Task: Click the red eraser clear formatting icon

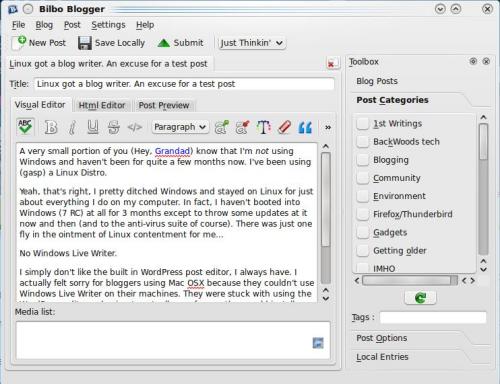Action: tap(284, 127)
